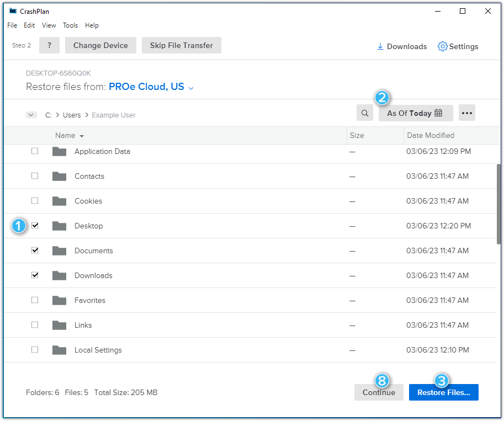The height and width of the screenshot is (421, 504).
Task: Click the Total Size: 205 MB text
Action: pos(126,392)
